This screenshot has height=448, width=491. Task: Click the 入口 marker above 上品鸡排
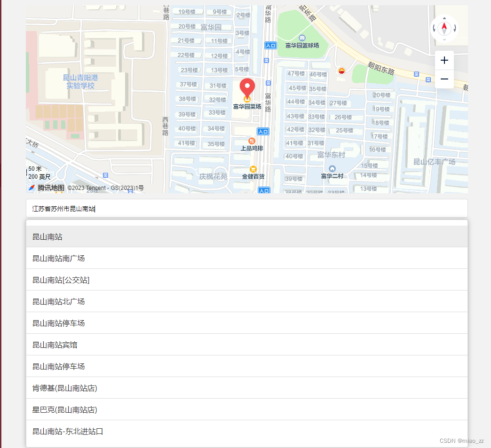(x=263, y=132)
